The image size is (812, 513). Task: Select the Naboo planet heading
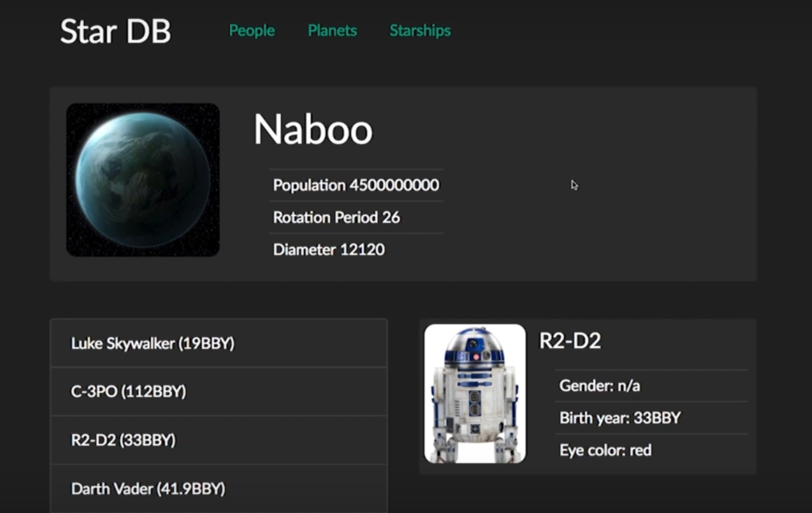313,130
